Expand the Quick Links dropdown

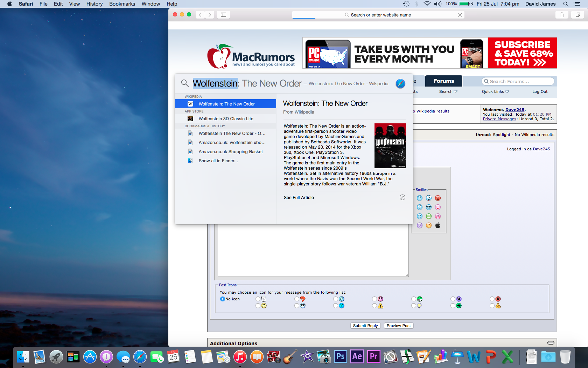pos(495,91)
